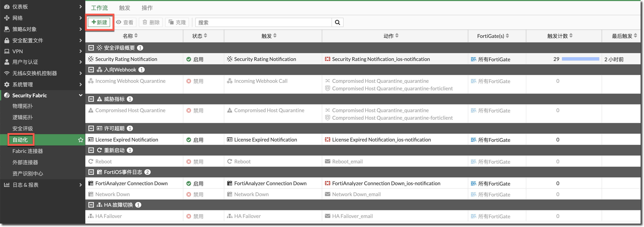Viewport: 644px width, 227px height.
Task: Click the 触发计数 column sort arrows
Action: (x=571, y=36)
